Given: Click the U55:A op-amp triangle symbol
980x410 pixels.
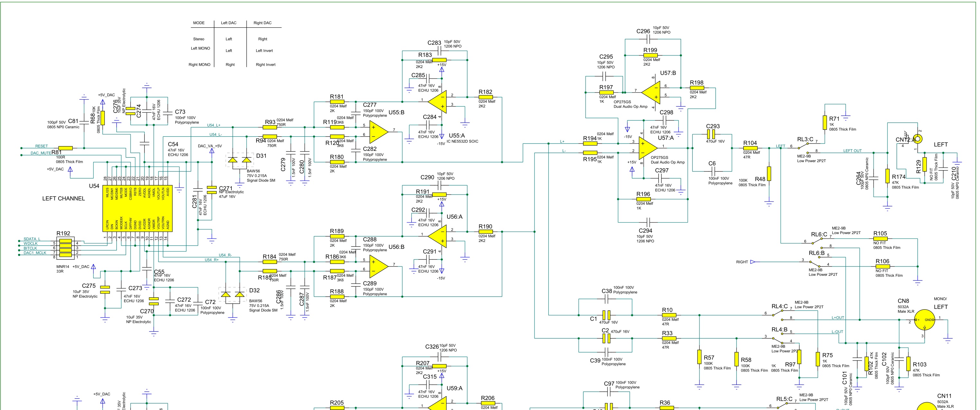Looking at the screenshot, I should tap(437, 101).
